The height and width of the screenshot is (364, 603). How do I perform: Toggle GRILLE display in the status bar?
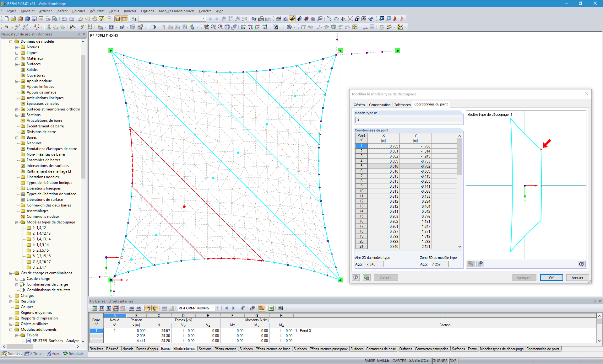[383, 361]
